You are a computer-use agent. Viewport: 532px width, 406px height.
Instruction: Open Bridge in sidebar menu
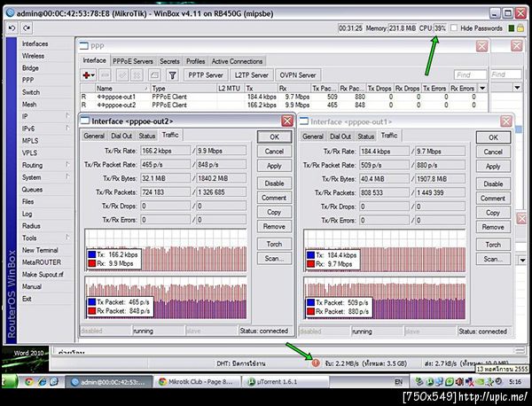[30, 68]
